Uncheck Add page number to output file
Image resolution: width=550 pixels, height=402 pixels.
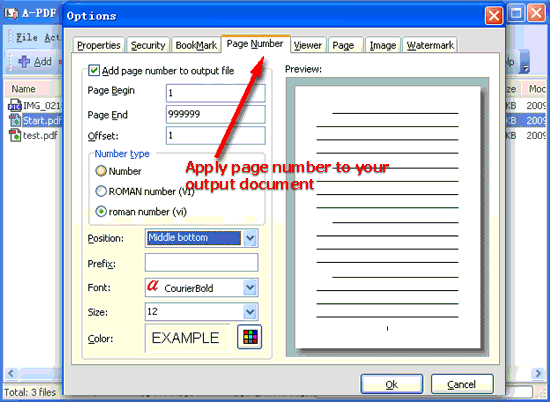[x=94, y=71]
